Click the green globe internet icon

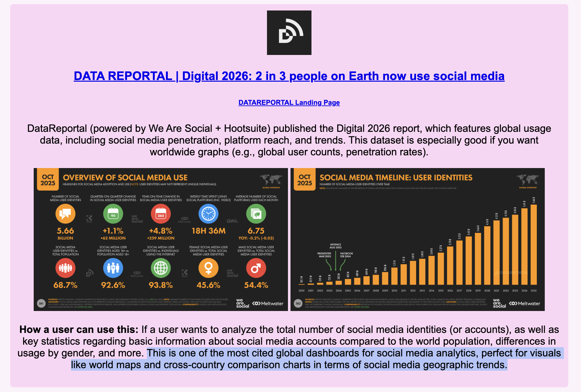(161, 268)
